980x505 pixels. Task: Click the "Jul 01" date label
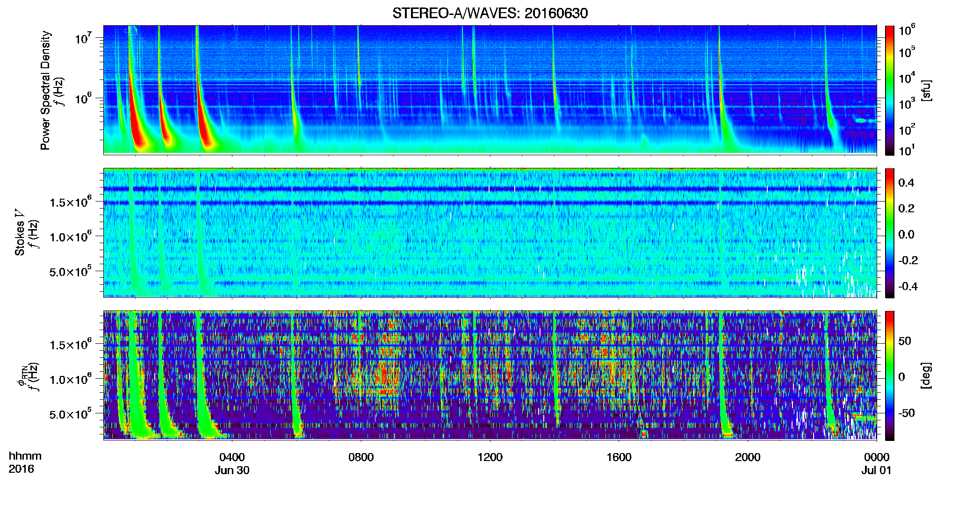coord(877,470)
